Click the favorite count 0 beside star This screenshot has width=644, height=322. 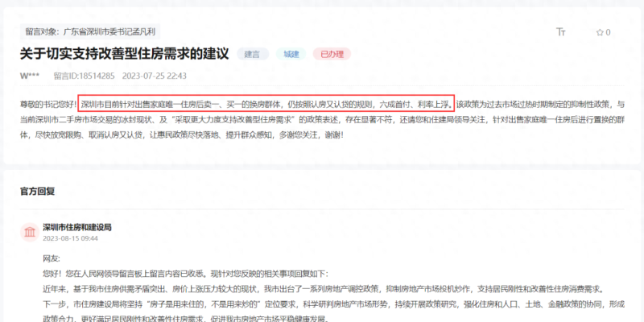pyautogui.click(x=608, y=32)
